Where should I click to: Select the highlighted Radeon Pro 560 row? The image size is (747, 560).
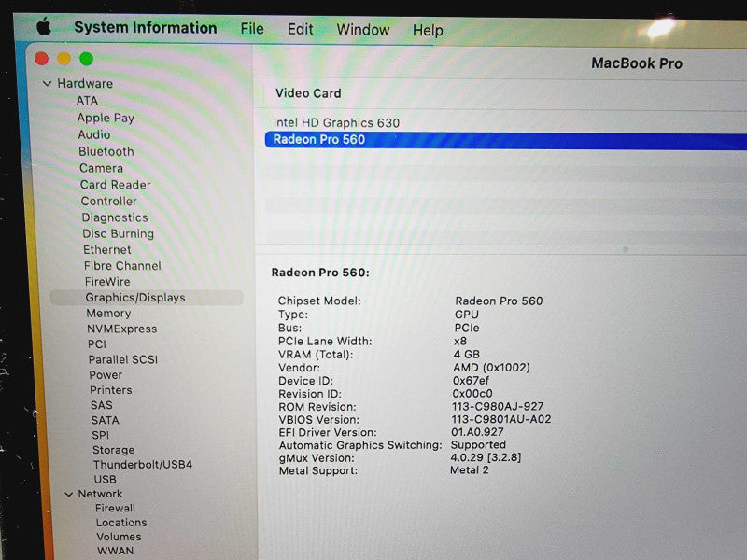505,140
